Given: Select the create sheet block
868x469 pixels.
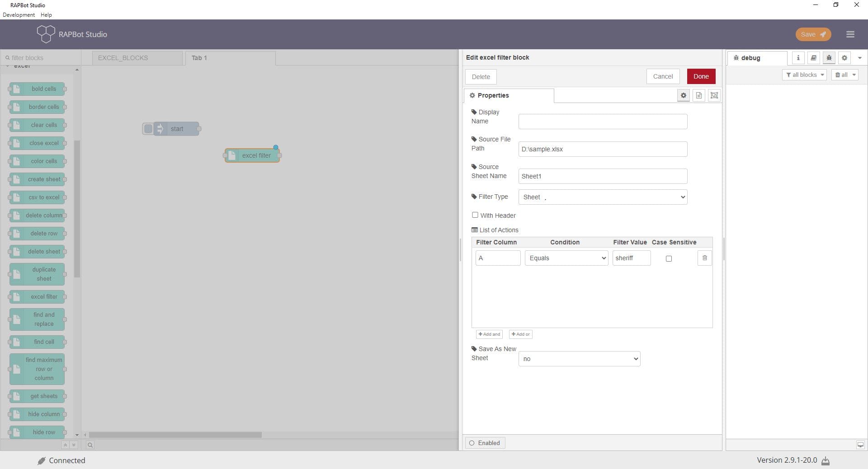Looking at the screenshot, I should (37, 179).
